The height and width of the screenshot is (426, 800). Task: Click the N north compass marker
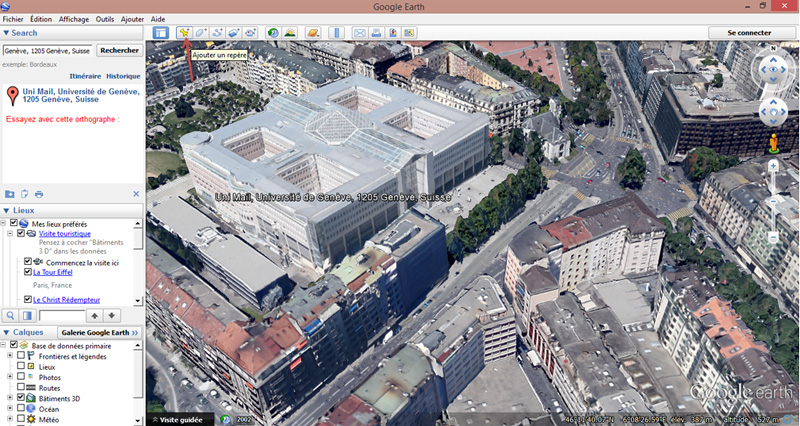[x=773, y=48]
